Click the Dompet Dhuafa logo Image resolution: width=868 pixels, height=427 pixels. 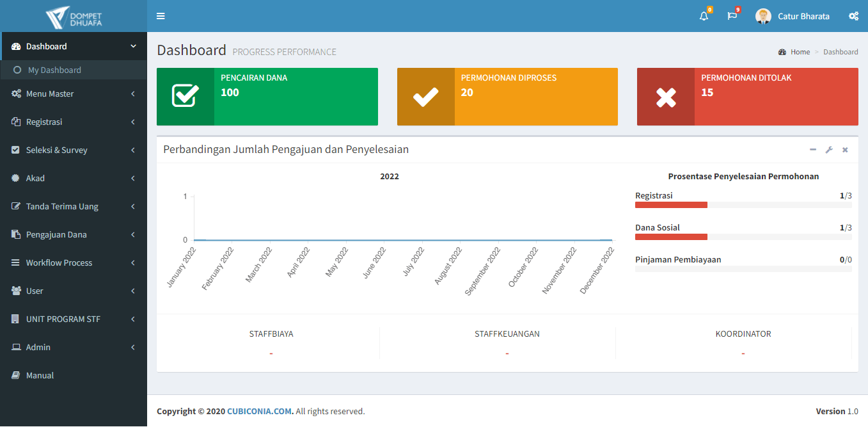[74, 17]
